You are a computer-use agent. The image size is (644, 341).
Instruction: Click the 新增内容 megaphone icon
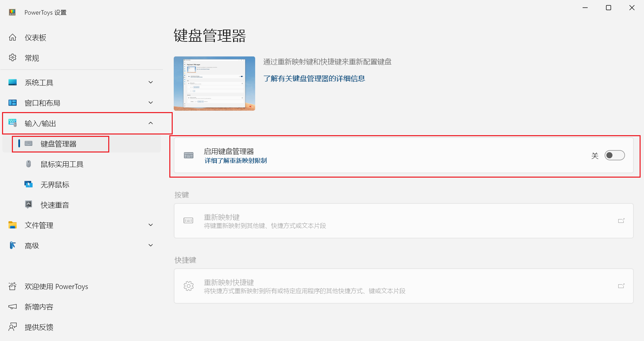point(13,307)
